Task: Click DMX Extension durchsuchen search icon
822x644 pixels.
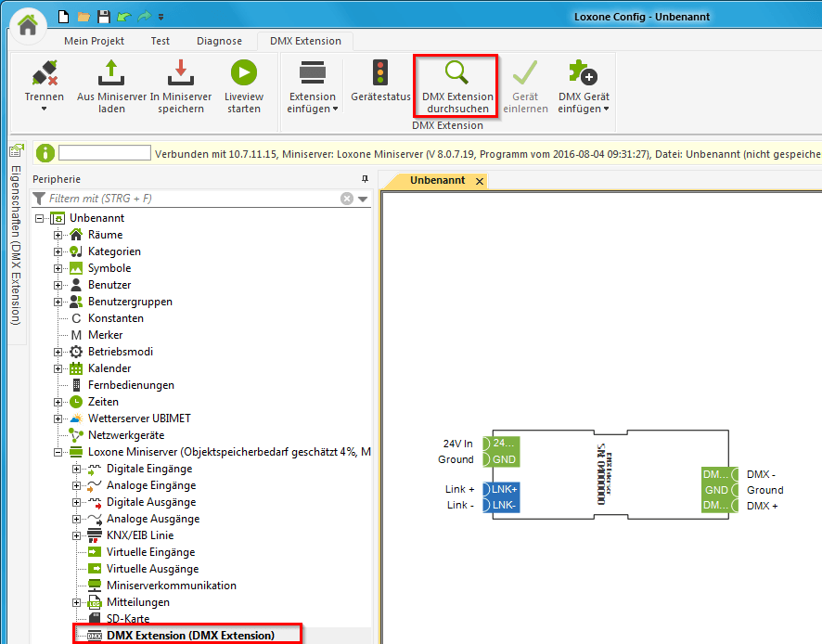Action: tap(456, 73)
